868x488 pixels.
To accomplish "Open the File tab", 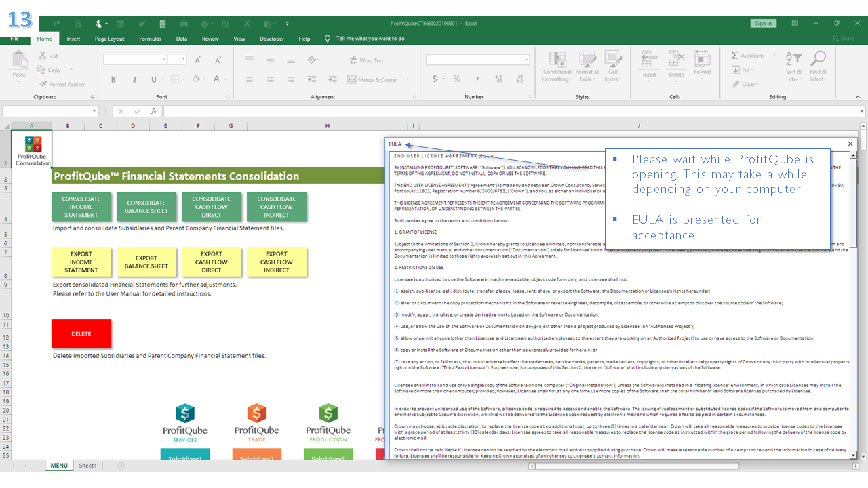I will pyautogui.click(x=14, y=39).
